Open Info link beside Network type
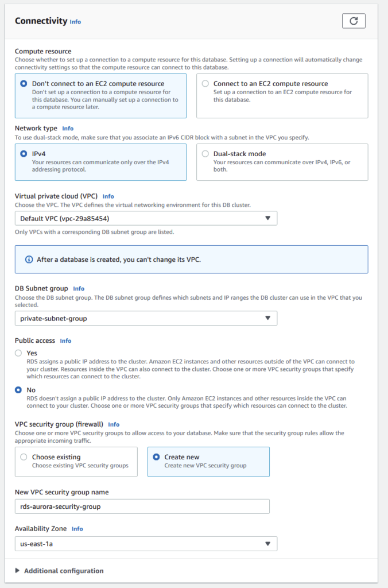The width and height of the screenshot is (388, 588). point(68,129)
